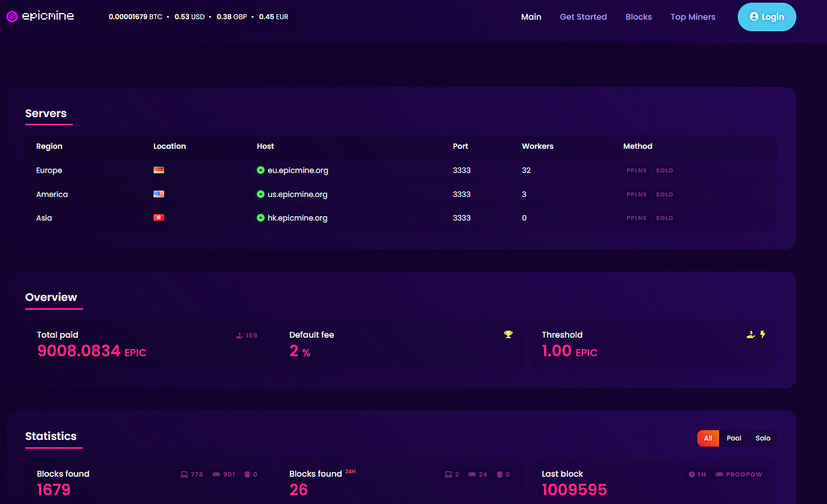Click the Hong Kong flag icon
827x504 pixels.
coord(158,218)
